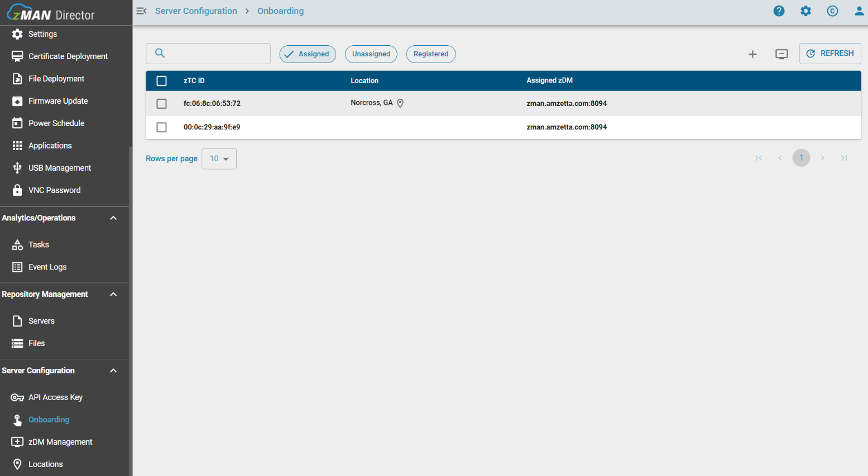The width and height of the screenshot is (868, 476).
Task: Click the monitor icon beside Refresh
Action: [x=781, y=54]
